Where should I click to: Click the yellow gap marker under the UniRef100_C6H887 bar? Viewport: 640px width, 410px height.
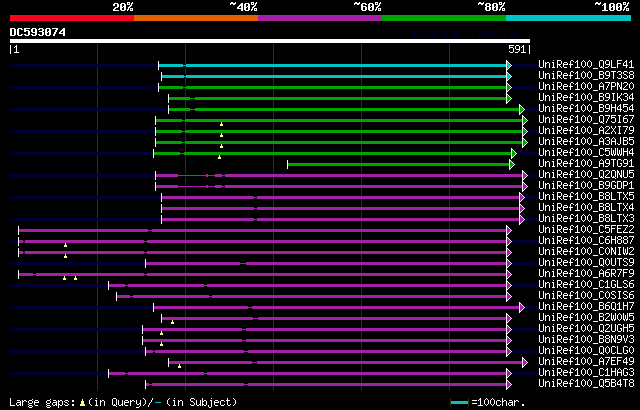tap(65, 245)
